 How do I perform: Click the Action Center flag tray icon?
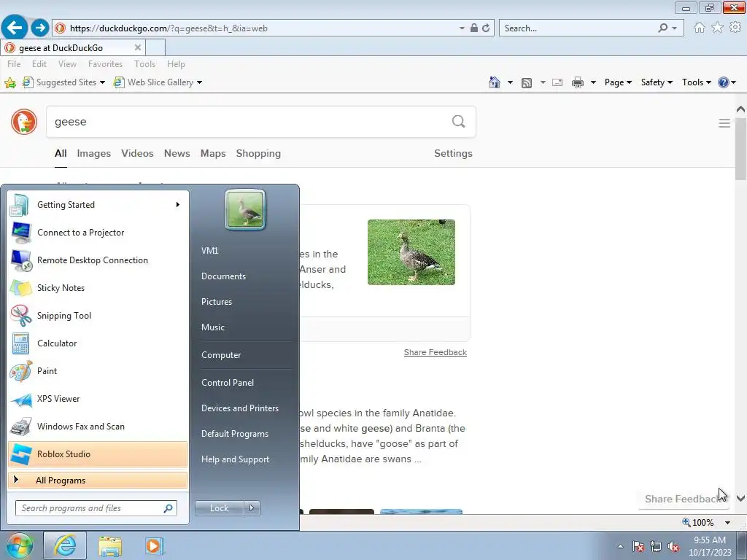pyautogui.click(x=638, y=547)
